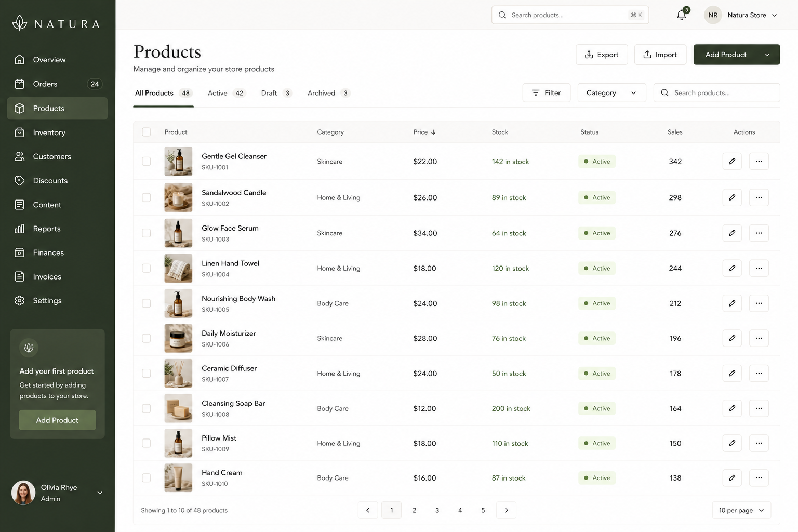Edit Gentle Gel Cleanser with pencil icon
The image size is (798, 532).
732,162
